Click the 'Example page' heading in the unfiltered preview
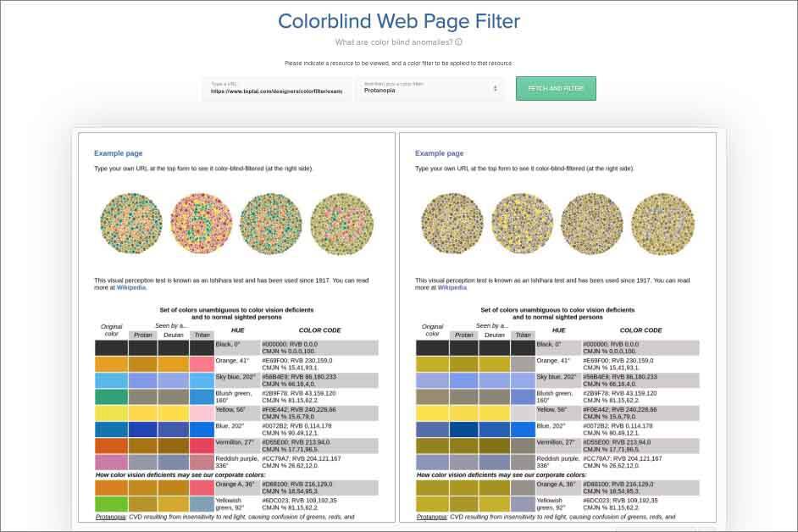The height and width of the screenshot is (532, 798). [118, 153]
